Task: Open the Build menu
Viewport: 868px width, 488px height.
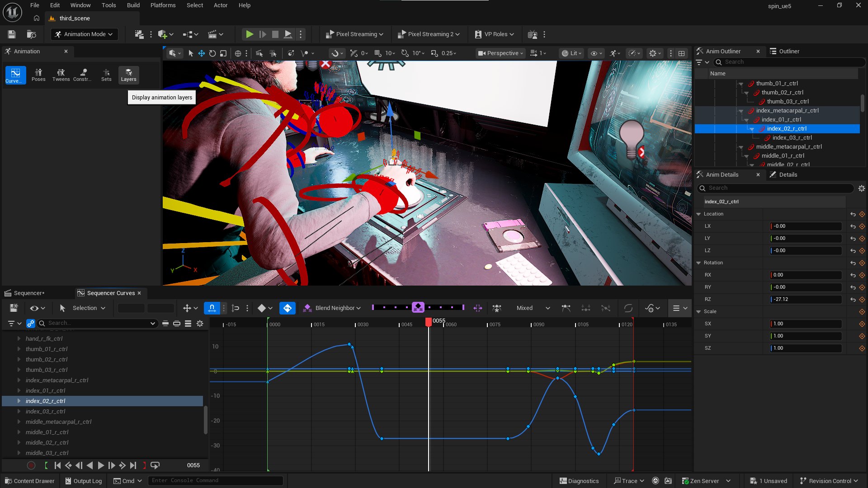Action: click(133, 5)
